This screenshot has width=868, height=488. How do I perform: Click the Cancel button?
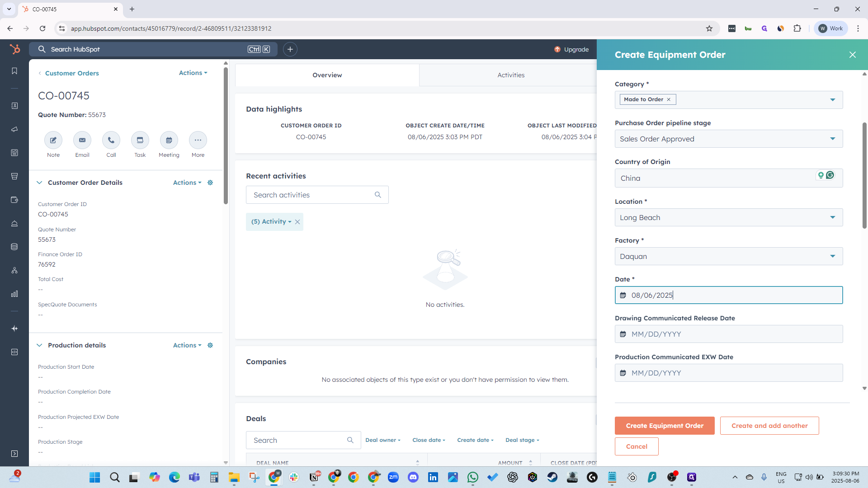click(637, 446)
